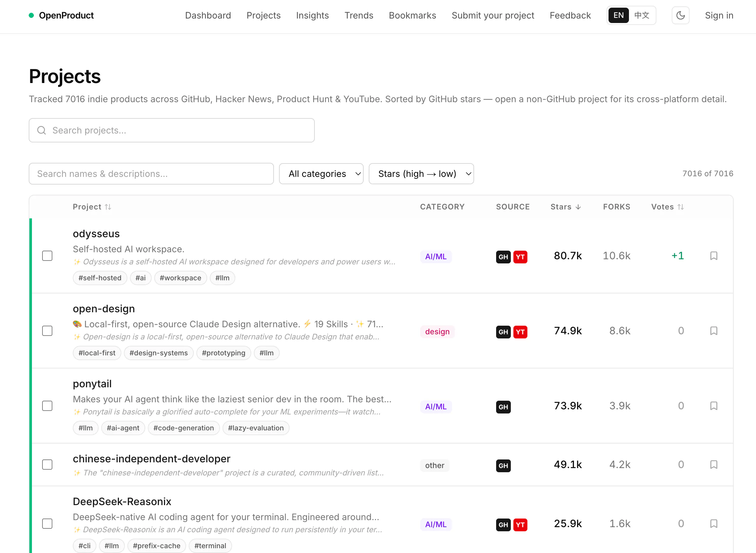This screenshot has height=553, width=756.
Task: Click the #workspace tag
Action: point(180,278)
